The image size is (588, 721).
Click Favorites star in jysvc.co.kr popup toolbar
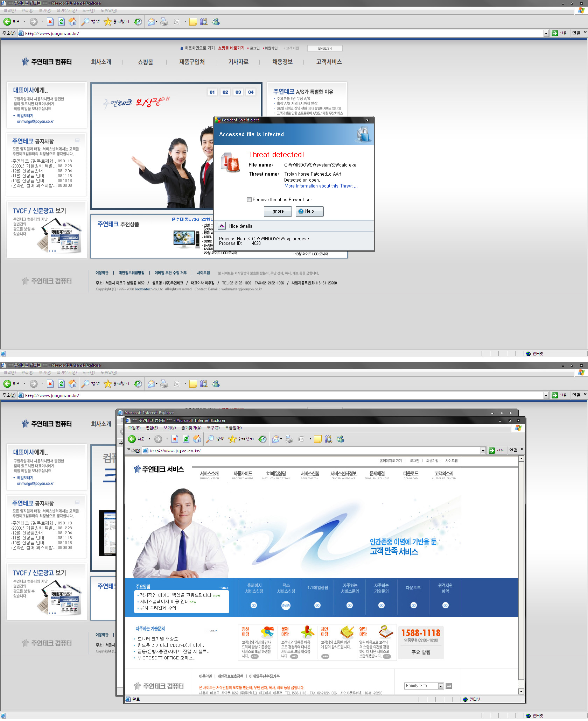[x=232, y=439]
